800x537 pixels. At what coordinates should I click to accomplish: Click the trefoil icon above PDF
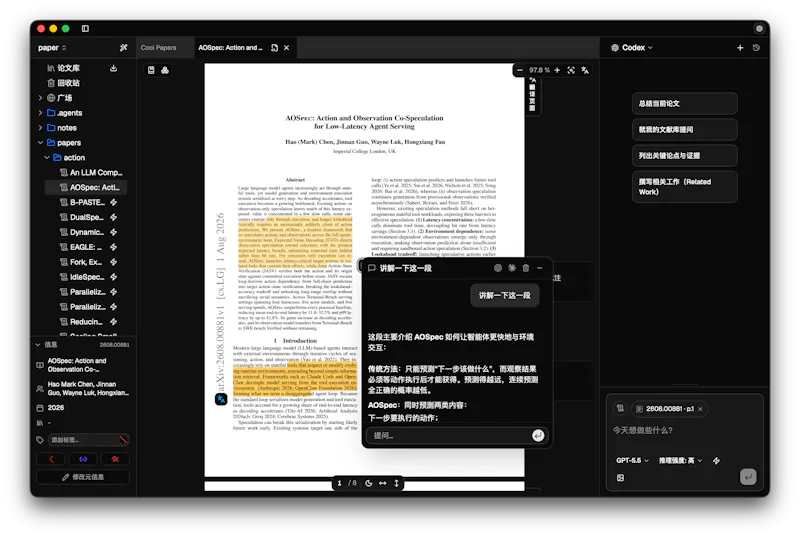(165, 70)
